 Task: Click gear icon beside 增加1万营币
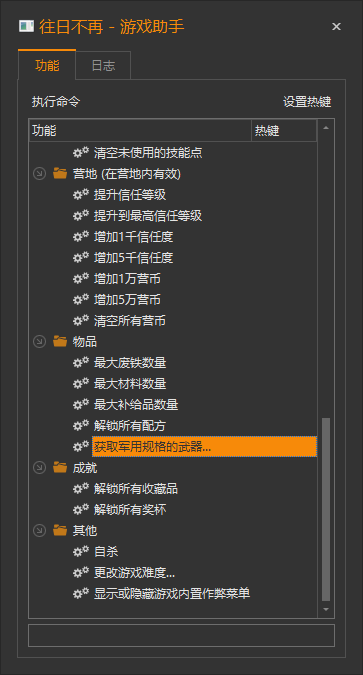[81, 279]
